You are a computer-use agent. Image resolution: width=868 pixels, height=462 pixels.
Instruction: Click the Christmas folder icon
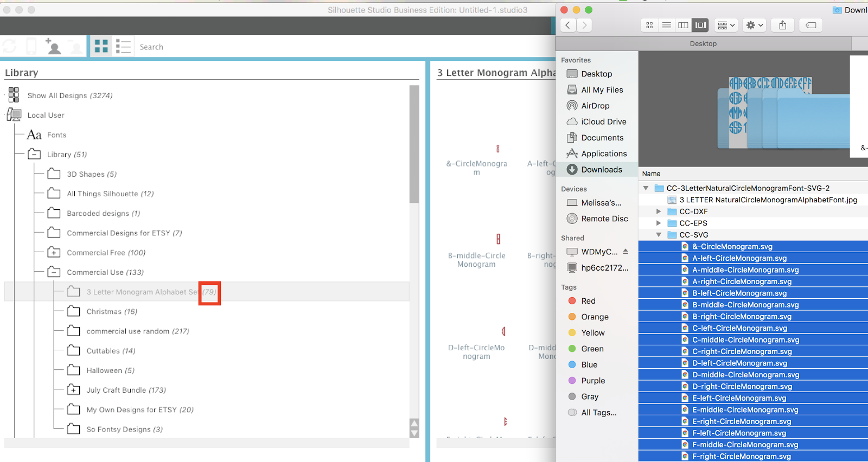pos(73,311)
